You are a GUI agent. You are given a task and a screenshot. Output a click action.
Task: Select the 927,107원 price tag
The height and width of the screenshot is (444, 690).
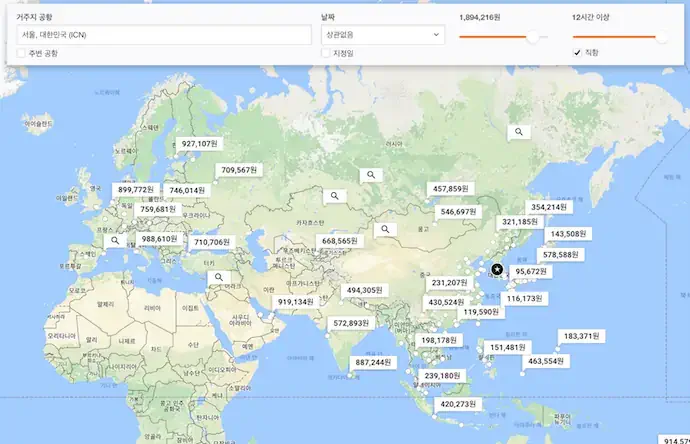tap(199, 144)
